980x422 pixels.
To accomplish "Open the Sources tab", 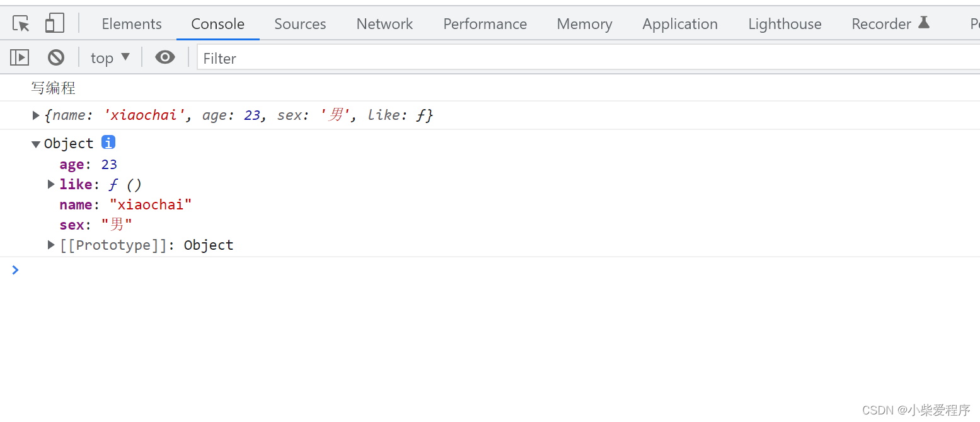I will (300, 24).
